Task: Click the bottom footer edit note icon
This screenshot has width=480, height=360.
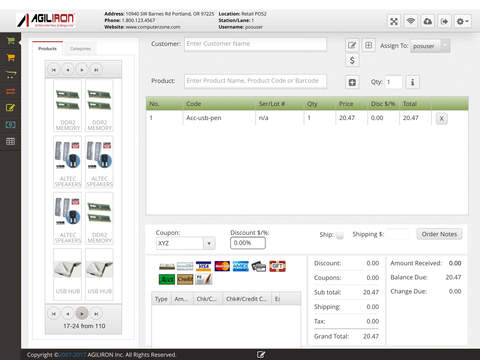Action: tap(261, 355)
